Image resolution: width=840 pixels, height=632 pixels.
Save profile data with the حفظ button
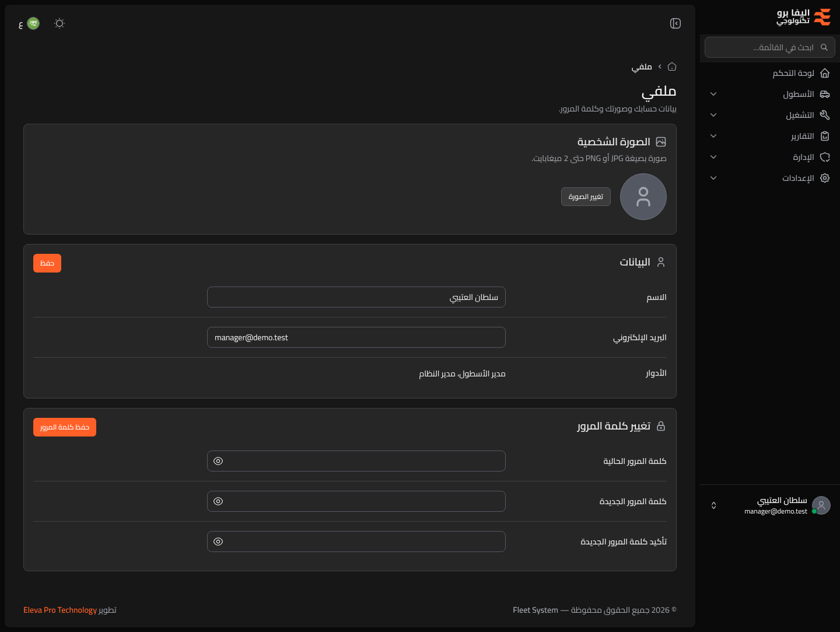coord(47,263)
